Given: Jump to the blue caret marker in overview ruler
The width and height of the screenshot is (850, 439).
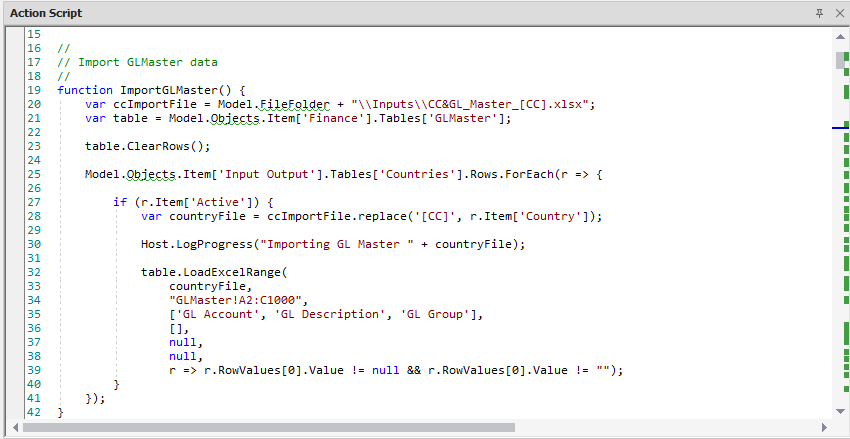Looking at the screenshot, I should tap(840, 128).
